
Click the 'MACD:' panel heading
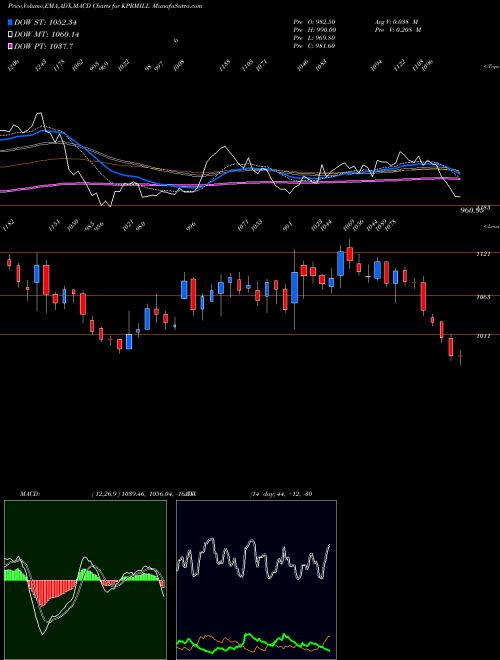point(30,494)
